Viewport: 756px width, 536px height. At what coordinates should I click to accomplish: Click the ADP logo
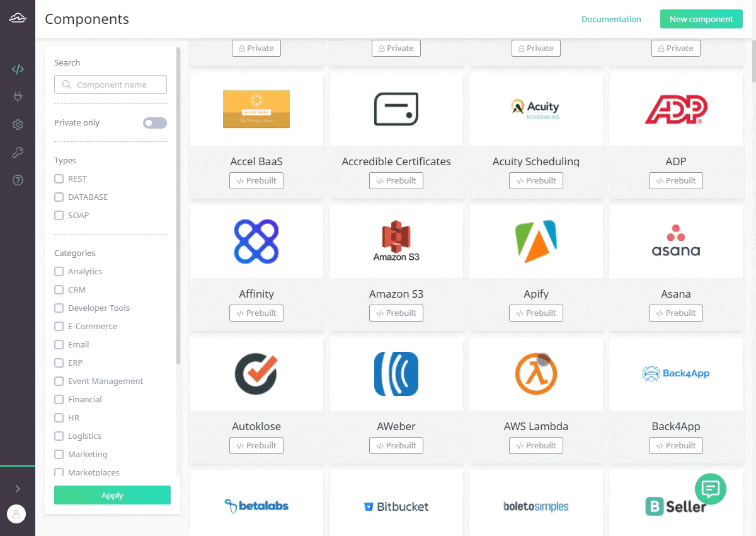[676, 110]
